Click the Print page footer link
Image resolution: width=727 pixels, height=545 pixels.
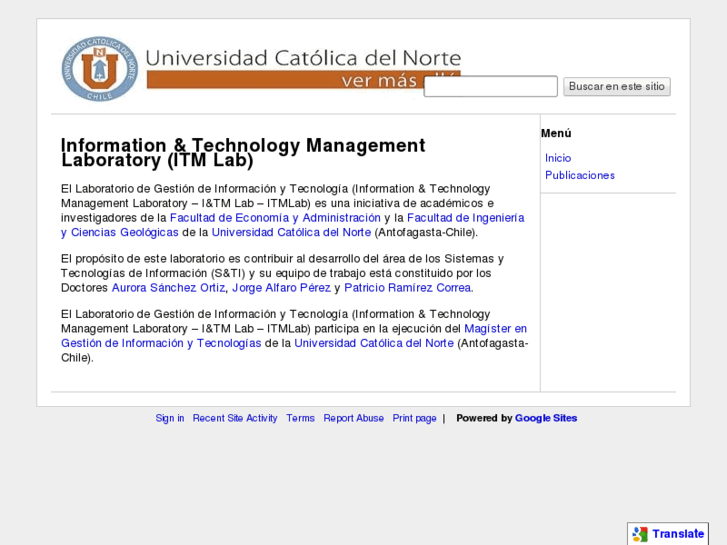point(415,418)
